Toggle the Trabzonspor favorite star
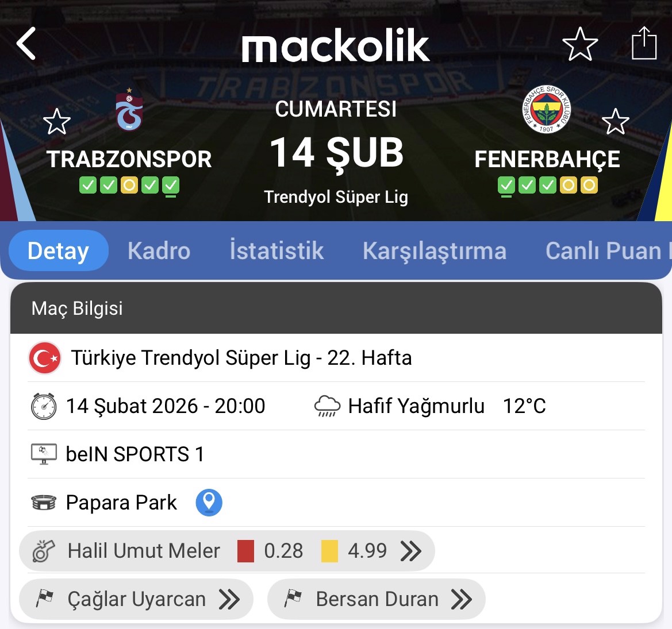This screenshot has height=629, width=672. click(x=57, y=121)
